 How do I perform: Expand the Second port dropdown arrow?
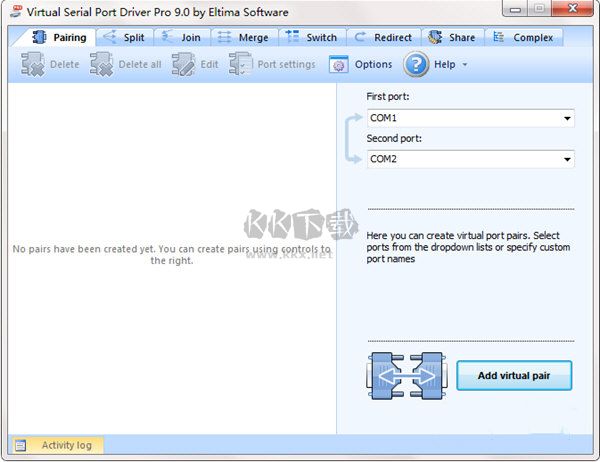tap(567, 159)
